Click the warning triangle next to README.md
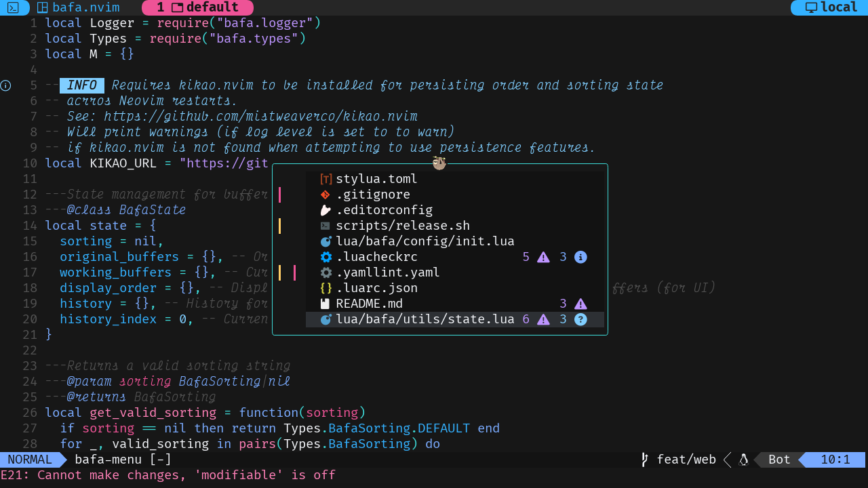 (x=580, y=304)
